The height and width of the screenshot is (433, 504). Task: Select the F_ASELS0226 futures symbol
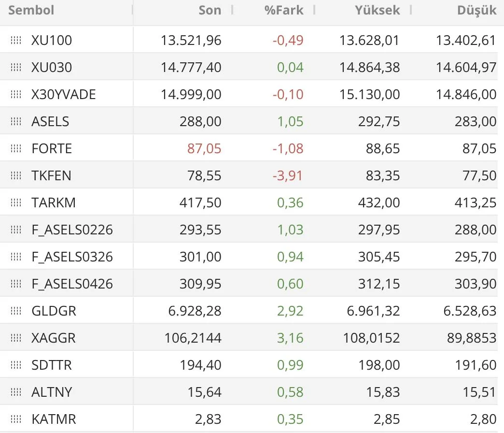(72, 230)
